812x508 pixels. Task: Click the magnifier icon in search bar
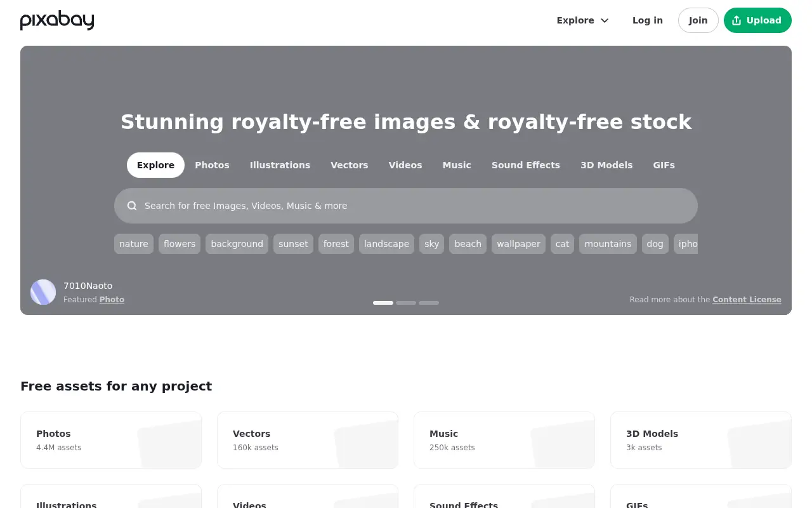pyautogui.click(x=132, y=206)
